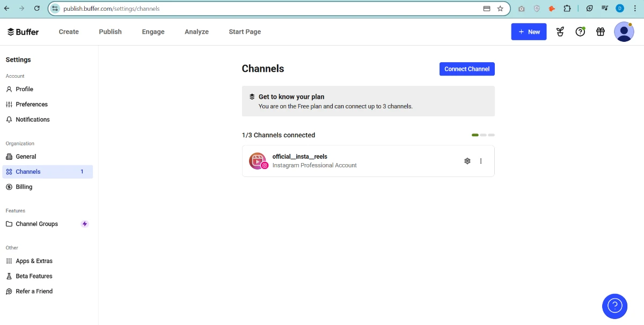This screenshot has width=644, height=325.
Task: Open Apps & Extras
Action: point(47,261)
